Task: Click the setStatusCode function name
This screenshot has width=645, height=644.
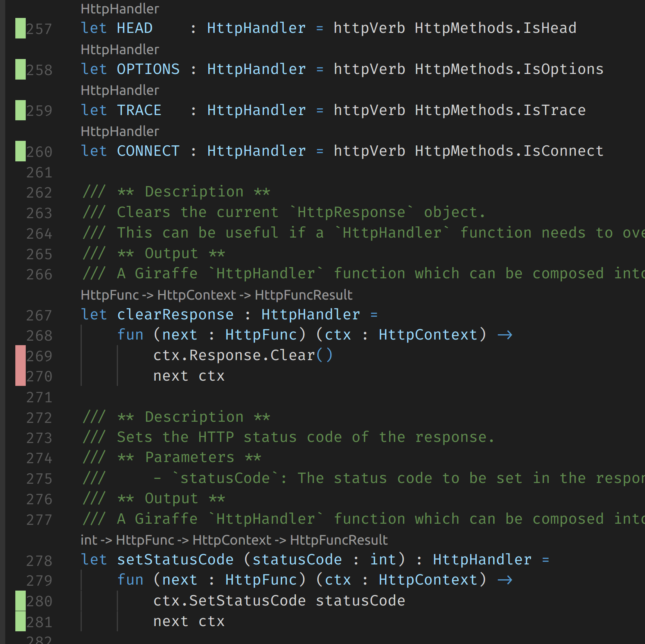Action: point(175,560)
